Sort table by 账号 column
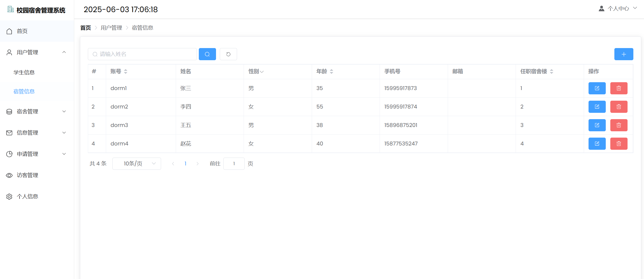 [126, 72]
